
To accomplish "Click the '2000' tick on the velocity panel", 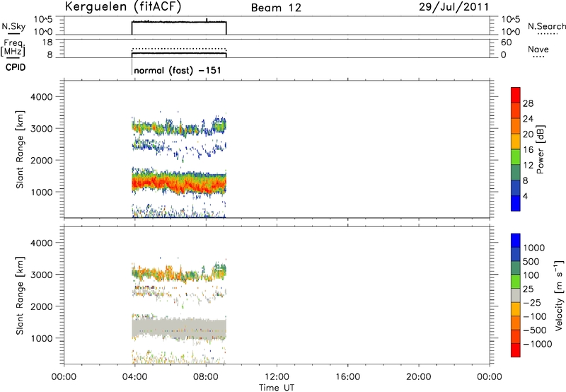I will point(42,306).
